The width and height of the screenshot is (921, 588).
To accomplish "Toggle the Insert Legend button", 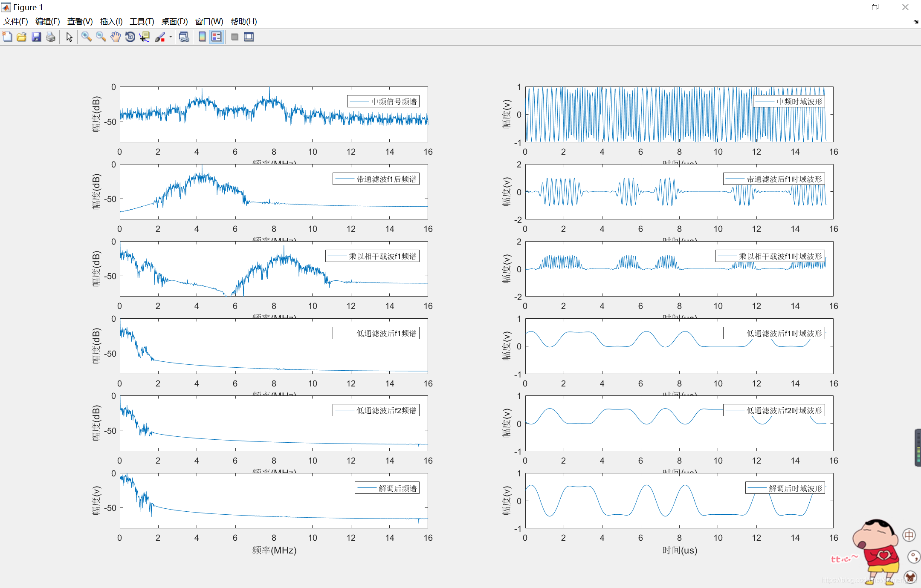I will click(217, 37).
